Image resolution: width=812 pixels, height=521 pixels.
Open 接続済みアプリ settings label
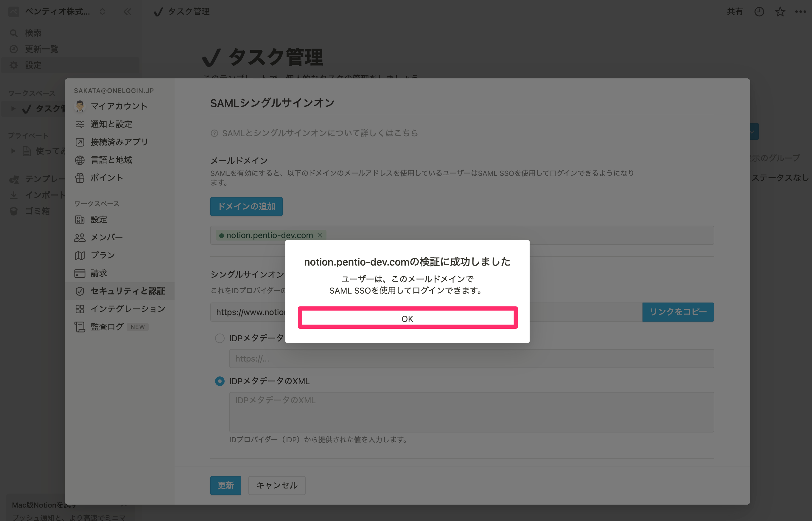coord(119,142)
